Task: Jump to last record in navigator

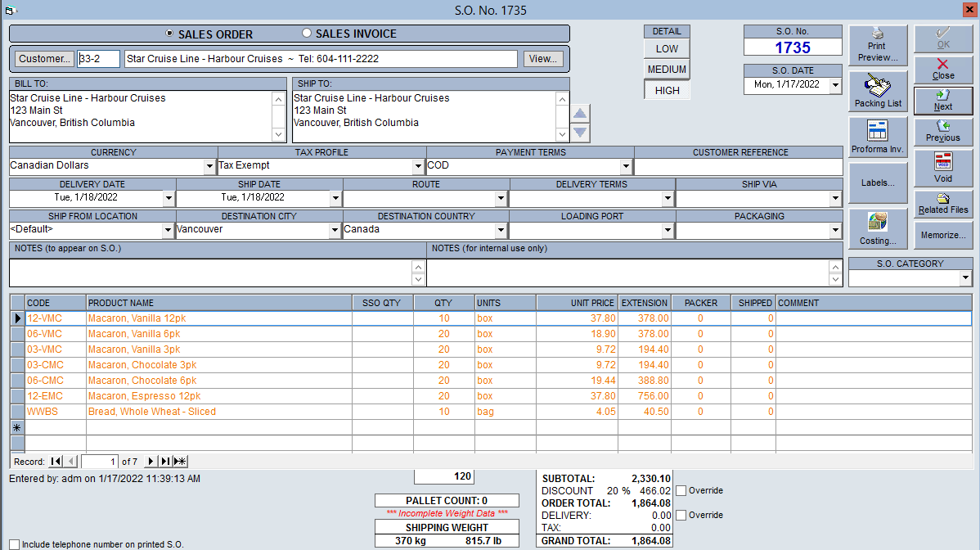Action: pos(165,462)
